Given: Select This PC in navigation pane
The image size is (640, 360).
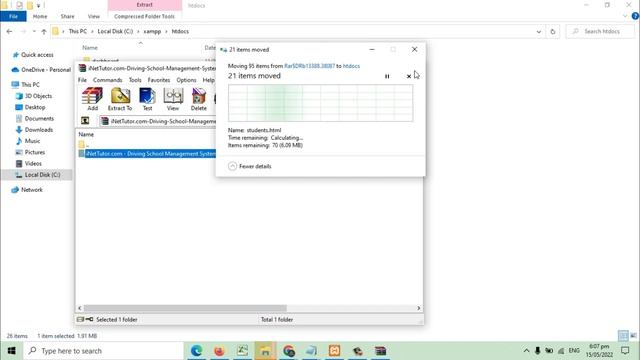Looking at the screenshot, I should point(26,84).
